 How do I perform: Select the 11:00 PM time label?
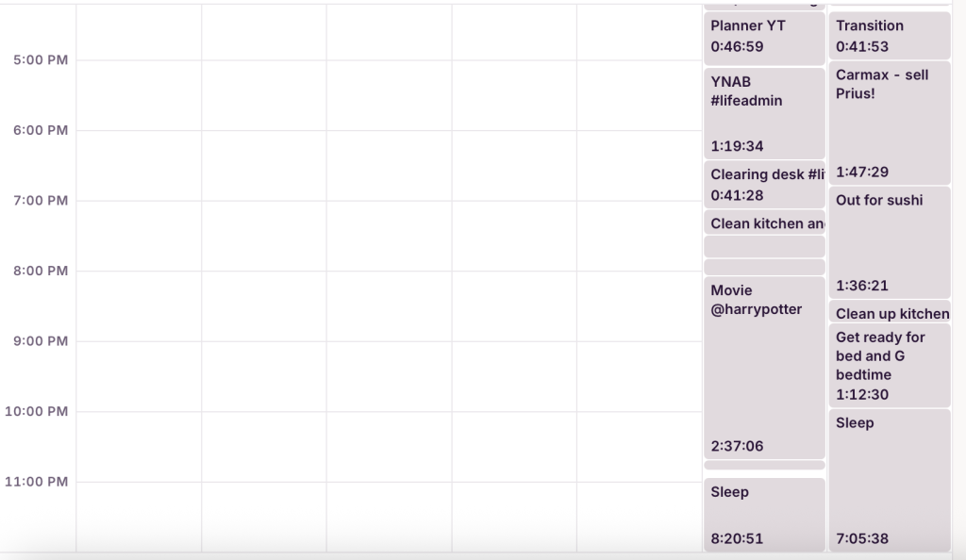[37, 482]
